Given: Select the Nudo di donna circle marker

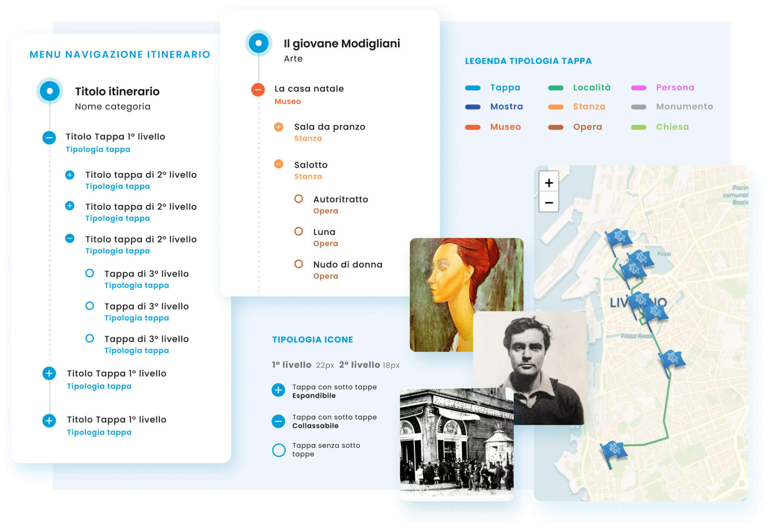Looking at the screenshot, I should pyautogui.click(x=299, y=264).
